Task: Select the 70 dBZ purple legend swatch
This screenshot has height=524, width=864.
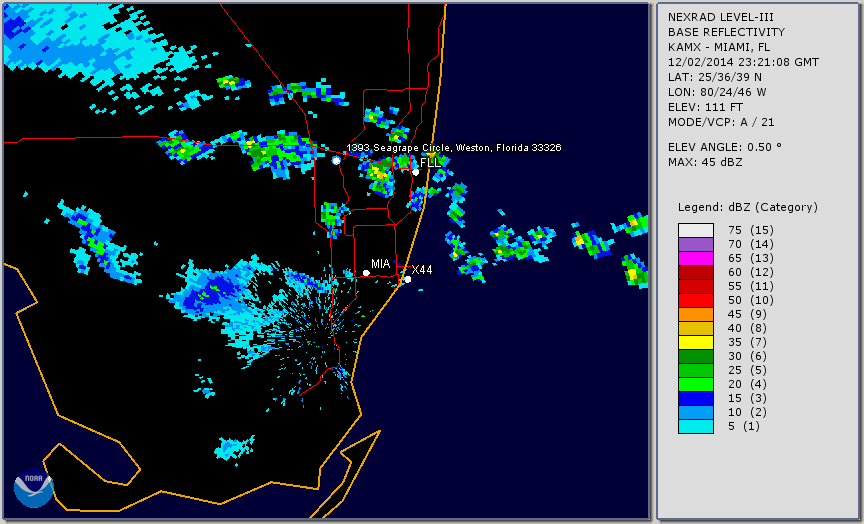Action: [696, 245]
